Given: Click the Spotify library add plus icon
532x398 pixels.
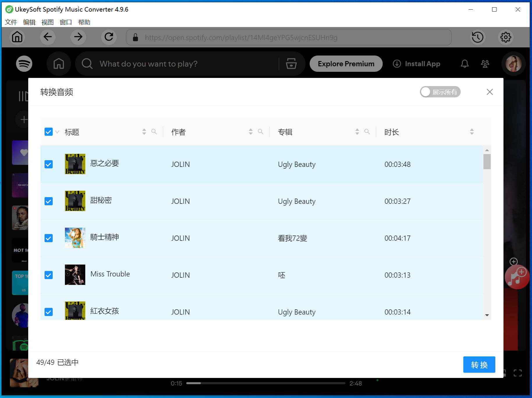Looking at the screenshot, I should 24,119.
